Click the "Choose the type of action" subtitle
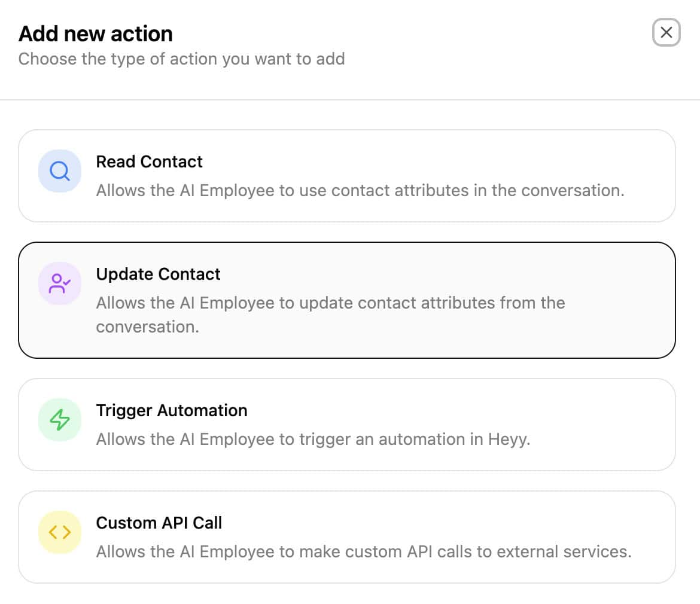700x604 pixels. pyautogui.click(x=181, y=59)
